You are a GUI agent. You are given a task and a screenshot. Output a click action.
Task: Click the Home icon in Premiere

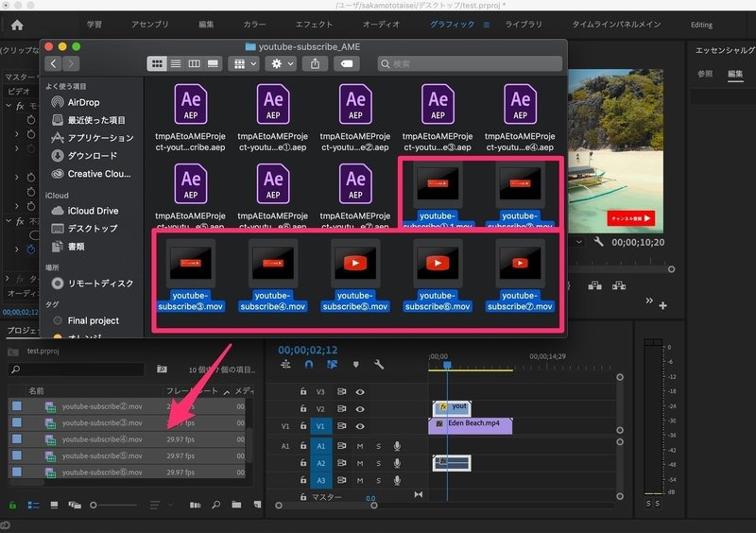[17, 25]
